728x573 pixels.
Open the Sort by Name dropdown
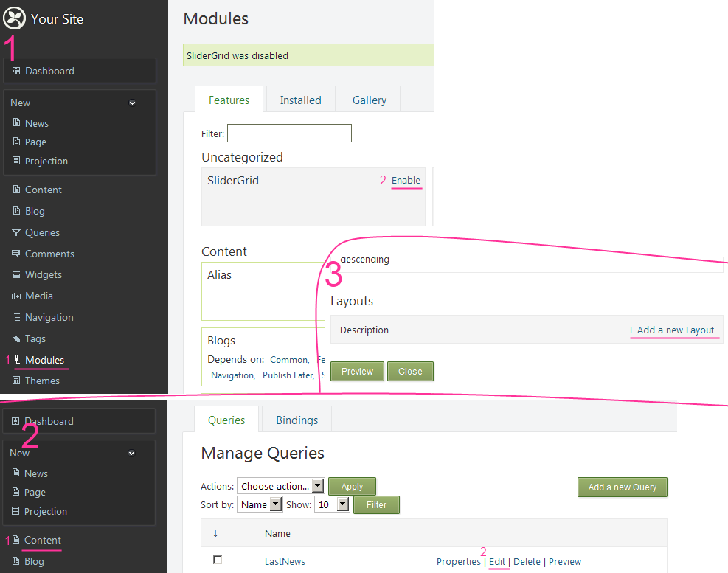(x=260, y=504)
